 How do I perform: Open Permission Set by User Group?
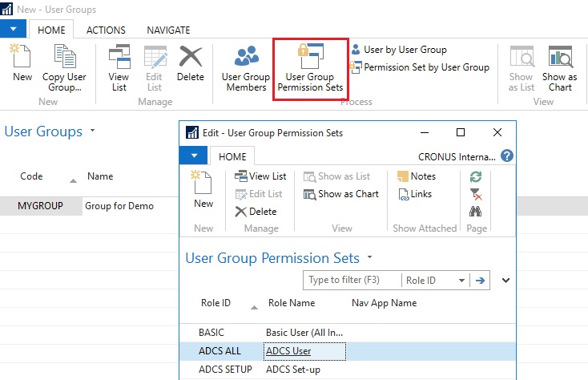419,67
